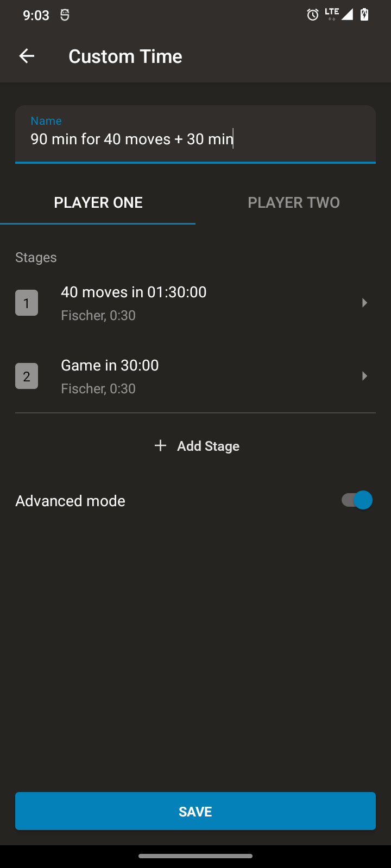Switch to the Player Two tab
Screen dimensions: 391x868
[294, 202]
